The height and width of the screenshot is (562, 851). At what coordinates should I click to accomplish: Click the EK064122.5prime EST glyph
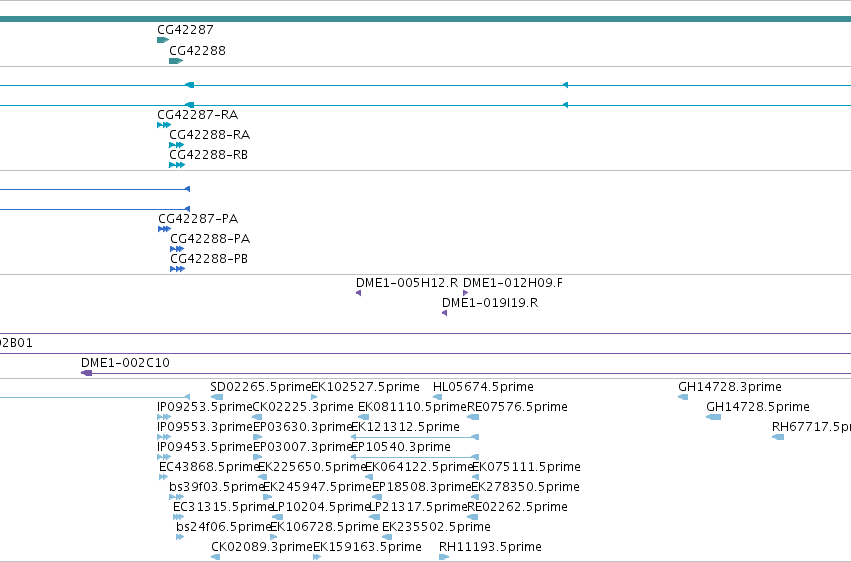[x=369, y=478]
